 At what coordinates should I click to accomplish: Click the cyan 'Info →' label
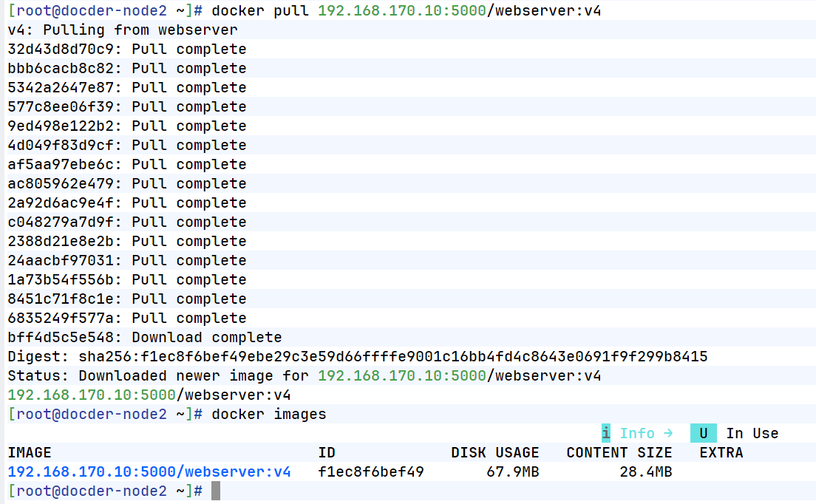[x=646, y=433]
